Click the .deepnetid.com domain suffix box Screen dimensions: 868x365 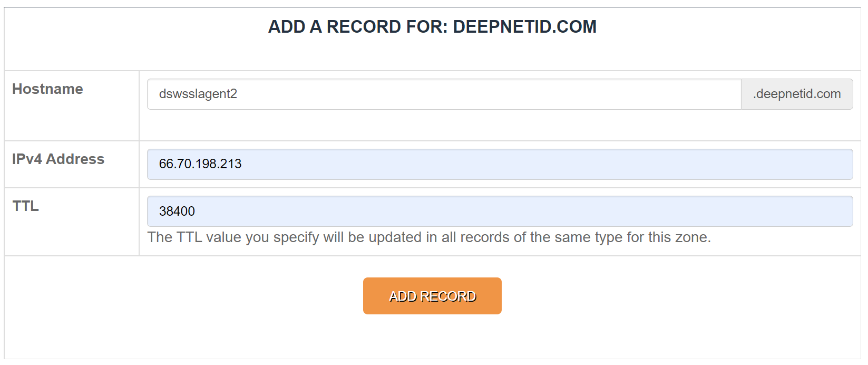pos(797,94)
